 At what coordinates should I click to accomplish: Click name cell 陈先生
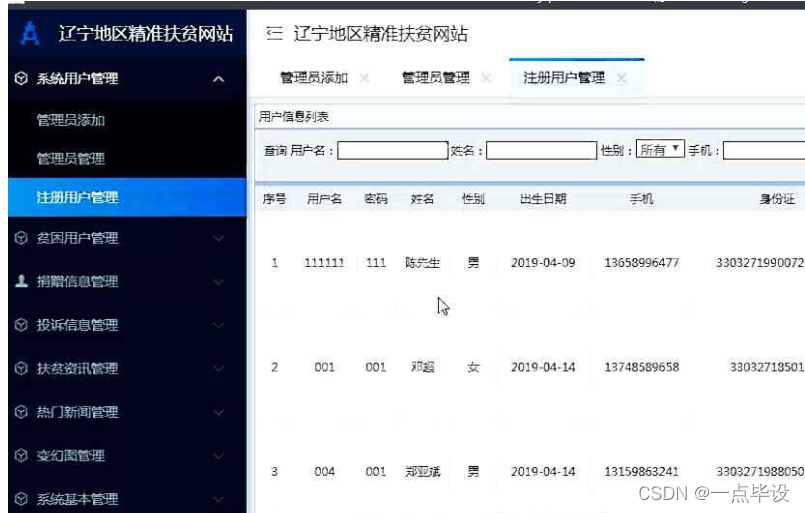(x=423, y=263)
